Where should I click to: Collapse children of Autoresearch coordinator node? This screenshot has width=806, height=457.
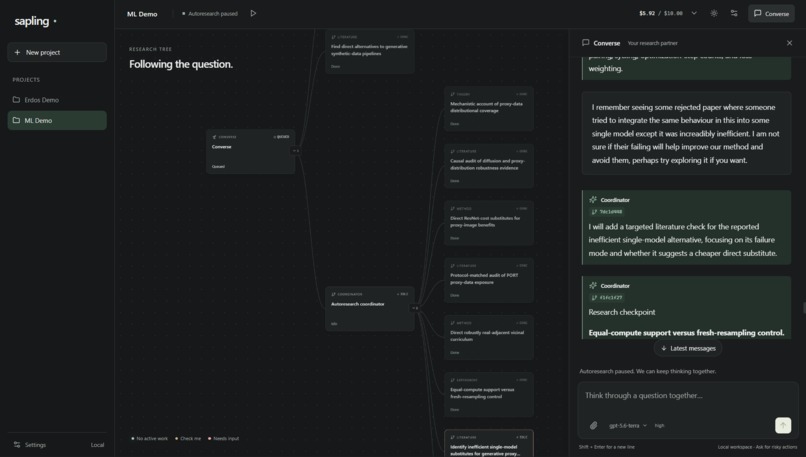pyautogui.click(x=415, y=308)
